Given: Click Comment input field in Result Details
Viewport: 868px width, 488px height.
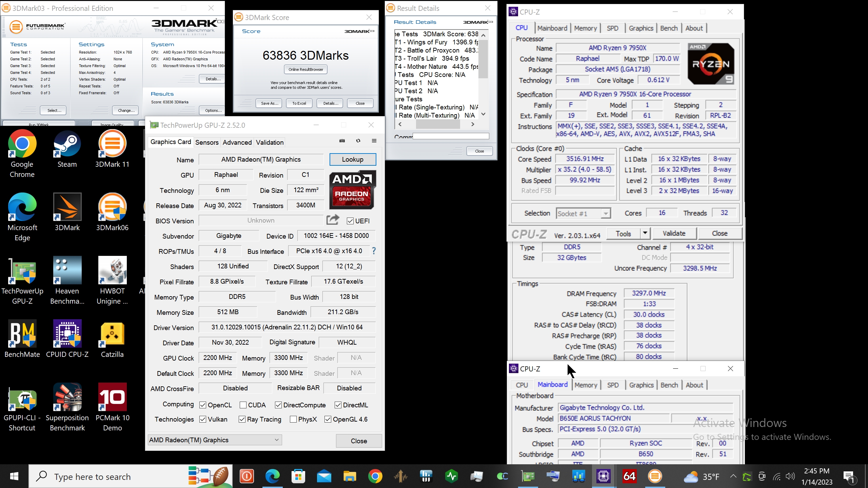Looking at the screenshot, I should (451, 136).
